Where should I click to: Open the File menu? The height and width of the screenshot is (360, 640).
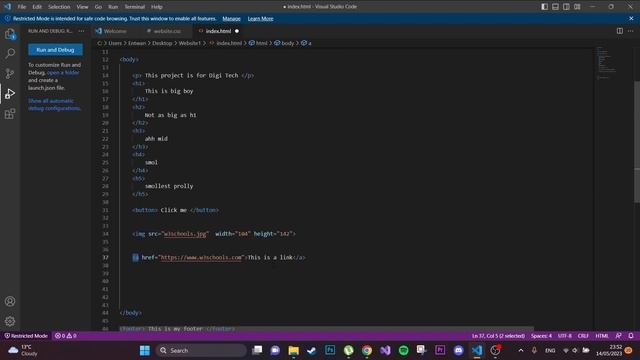point(22,7)
